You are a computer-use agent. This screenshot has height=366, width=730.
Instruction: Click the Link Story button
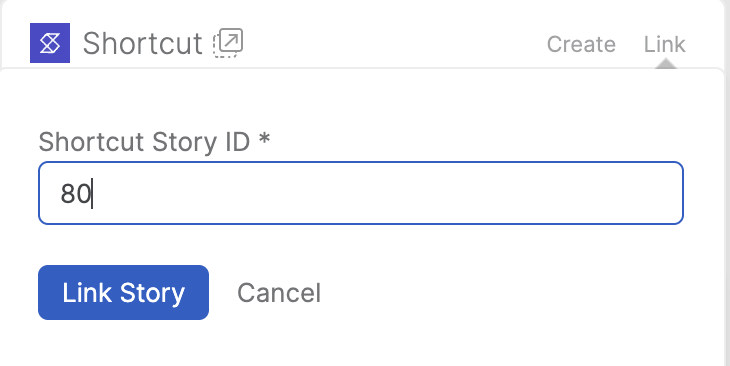[x=123, y=292]
